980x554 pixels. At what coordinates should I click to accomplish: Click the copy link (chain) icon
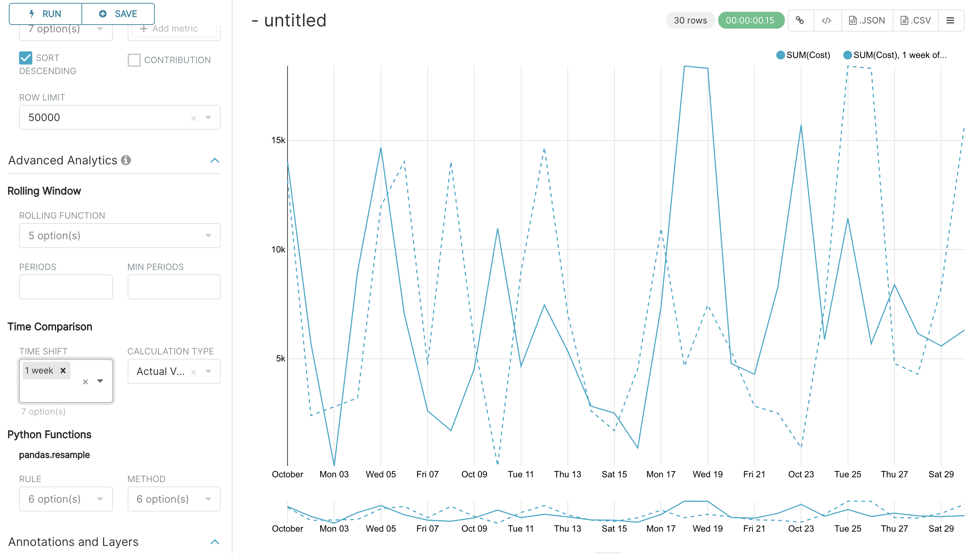click(800, 20)
